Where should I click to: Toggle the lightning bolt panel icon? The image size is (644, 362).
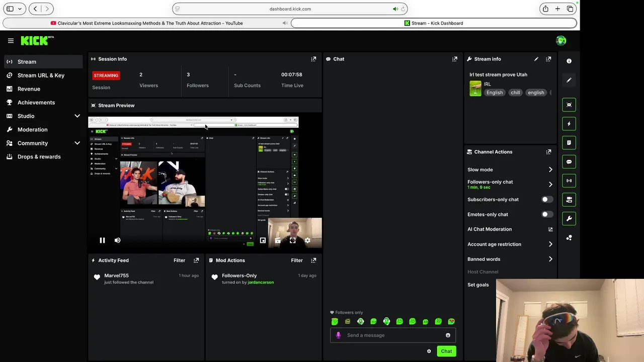[569, 124]
